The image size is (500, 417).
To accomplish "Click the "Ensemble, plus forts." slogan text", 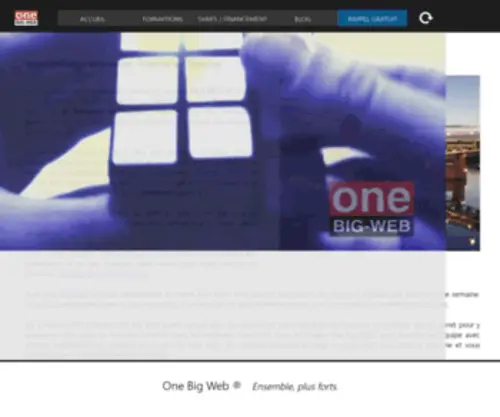I will click(295, 387).
